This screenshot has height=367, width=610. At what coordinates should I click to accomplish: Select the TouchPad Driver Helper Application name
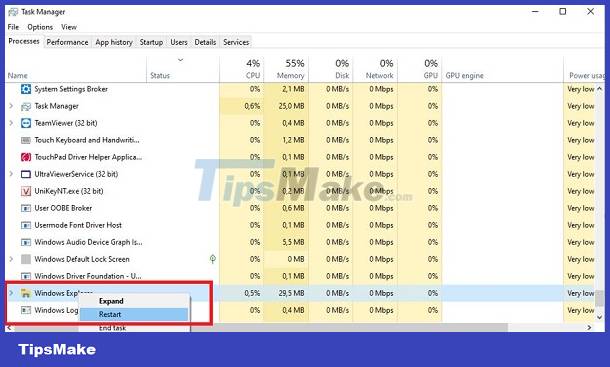pyautogui.click(x=88, y=157)
